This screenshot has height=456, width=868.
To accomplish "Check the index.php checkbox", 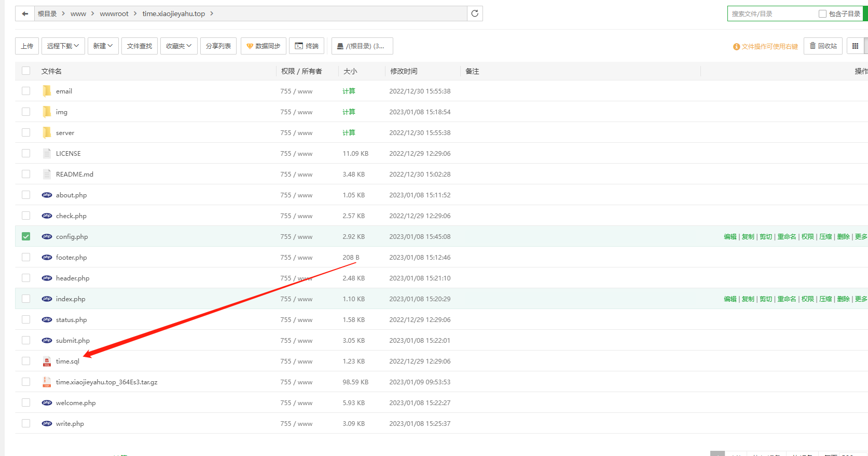I will pyautogui.click(x=26, y=299).
